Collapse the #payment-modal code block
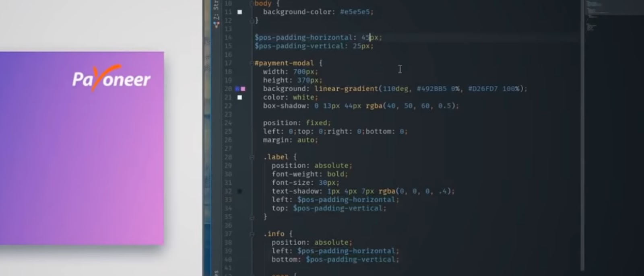The width and height of the screenshot is (644, 276). coord(252,63)
